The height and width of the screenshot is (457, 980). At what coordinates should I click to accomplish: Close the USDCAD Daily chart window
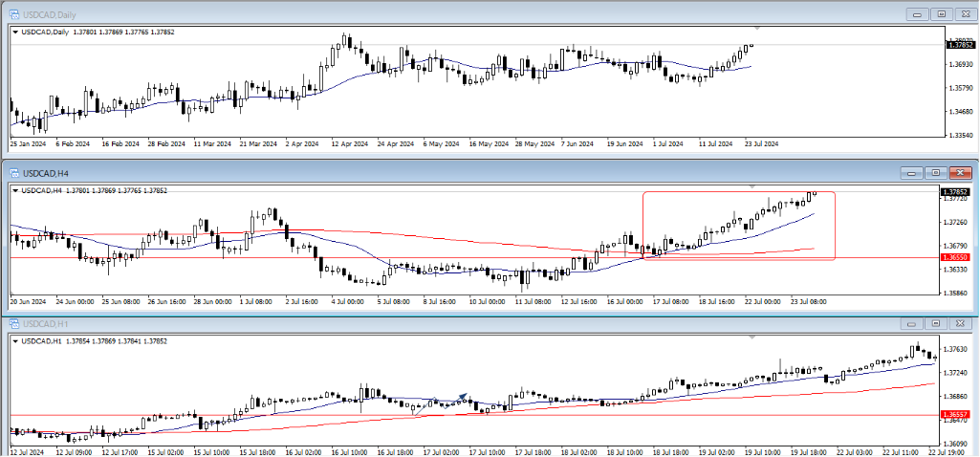point(963,14)
